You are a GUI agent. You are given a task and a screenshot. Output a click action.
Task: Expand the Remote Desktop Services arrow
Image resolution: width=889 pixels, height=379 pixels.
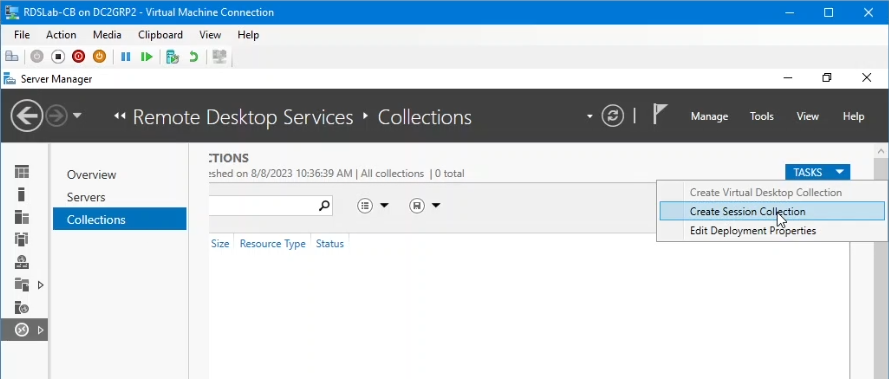pos(40,330)
